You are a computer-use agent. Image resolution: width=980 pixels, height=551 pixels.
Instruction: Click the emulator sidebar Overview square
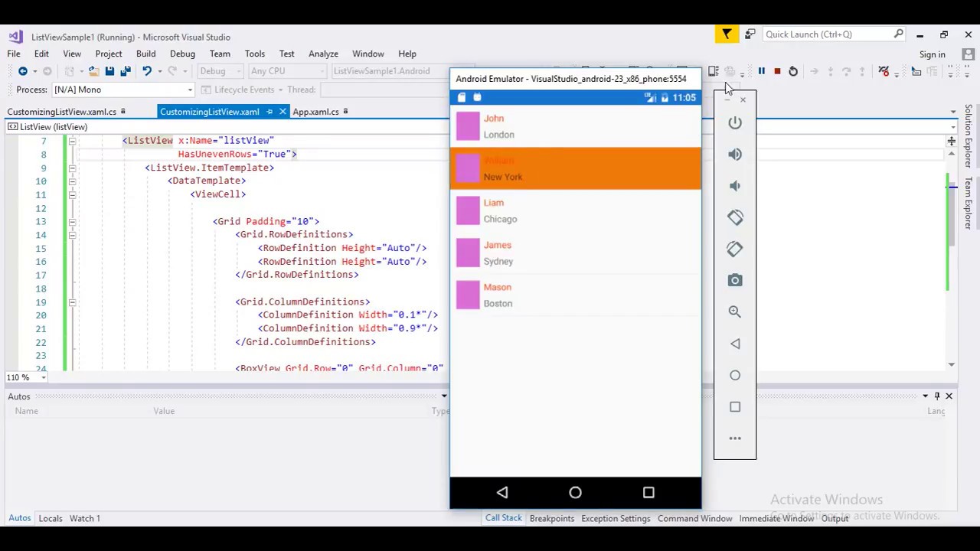click(x=735, y=406)
